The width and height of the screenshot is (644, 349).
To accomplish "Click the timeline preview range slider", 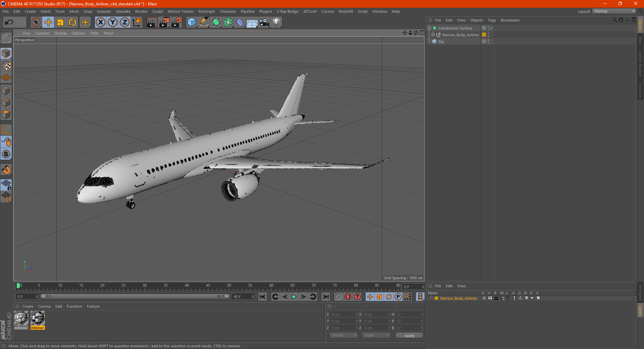I will [135, 296].
